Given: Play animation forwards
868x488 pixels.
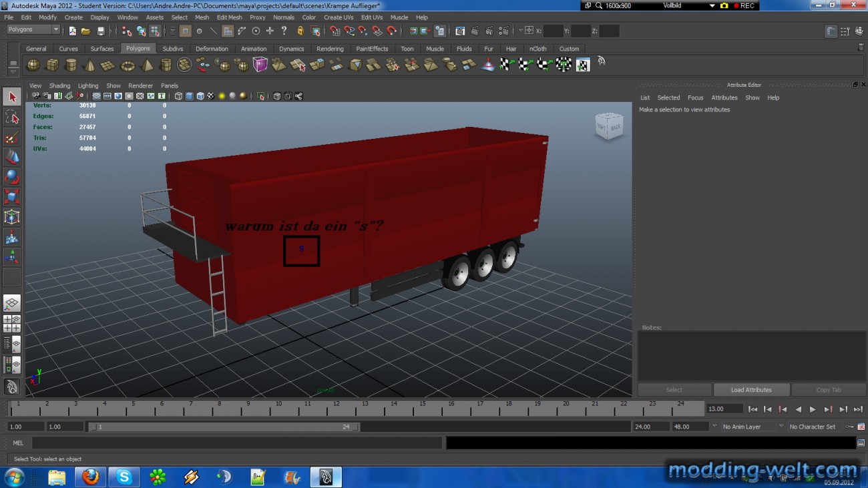Looking at the screenshot, I should point(813,409).
